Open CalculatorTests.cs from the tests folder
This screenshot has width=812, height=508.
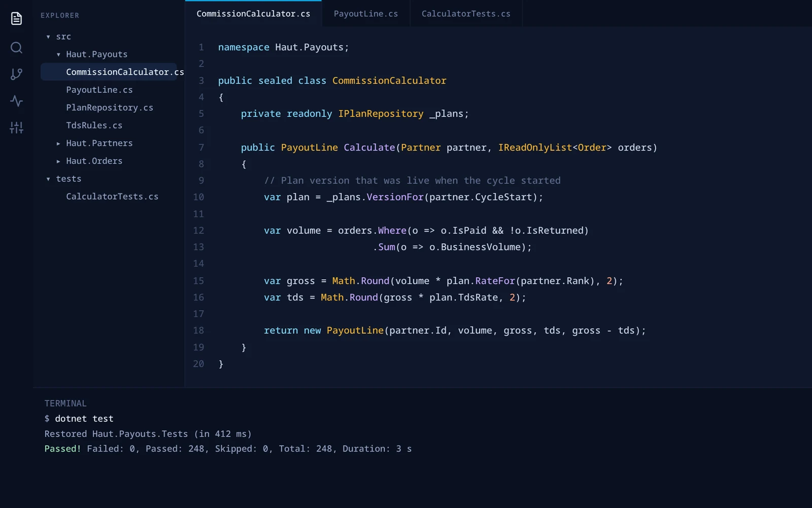click(x=112, y=197)
